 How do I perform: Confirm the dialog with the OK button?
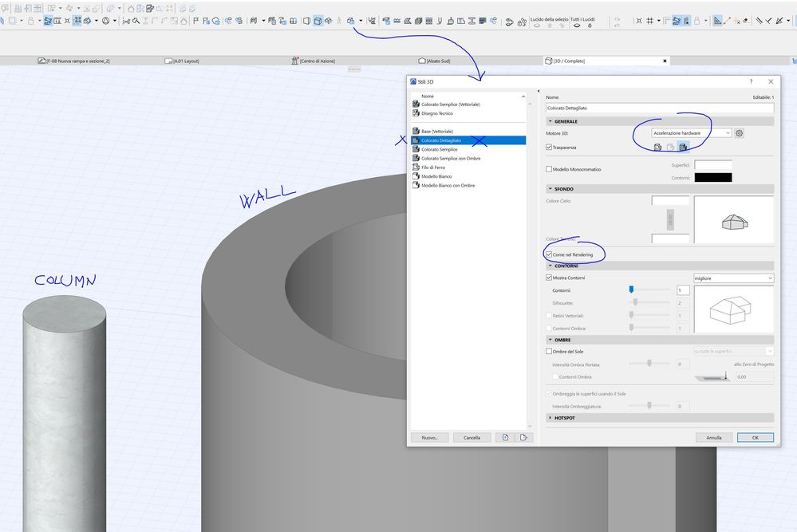pyautogui.click(x=754, y=437)
